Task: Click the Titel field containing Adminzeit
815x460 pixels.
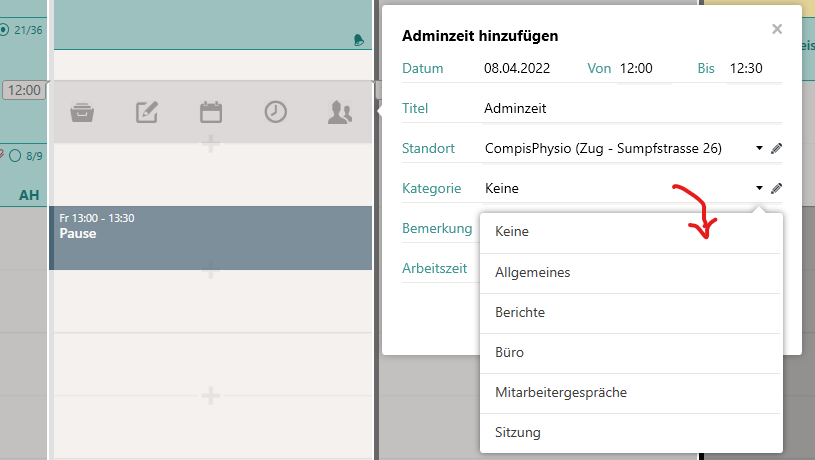Action: (x=632, y=109)
